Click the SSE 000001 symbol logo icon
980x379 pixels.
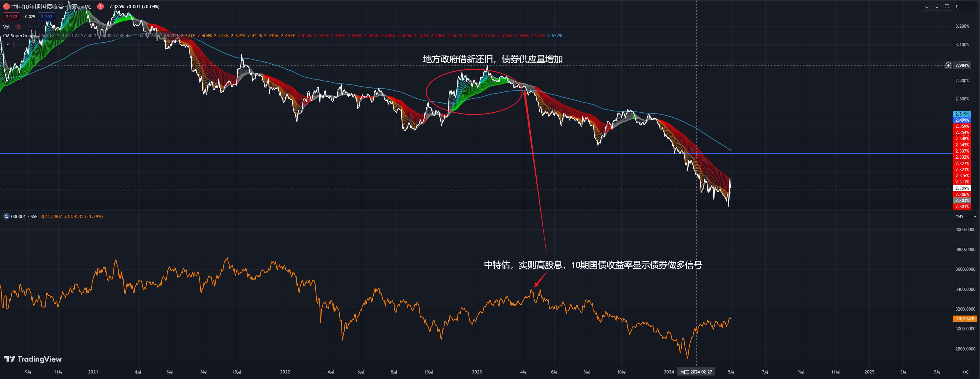point(6,216)
